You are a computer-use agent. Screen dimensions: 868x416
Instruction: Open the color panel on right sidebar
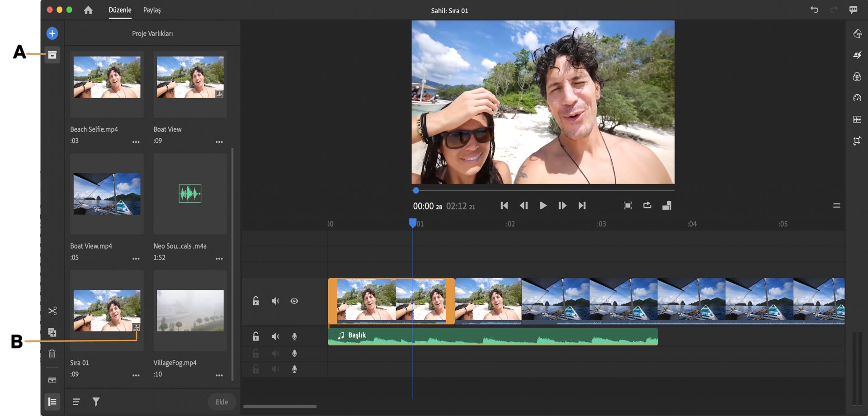pos(857,76)
